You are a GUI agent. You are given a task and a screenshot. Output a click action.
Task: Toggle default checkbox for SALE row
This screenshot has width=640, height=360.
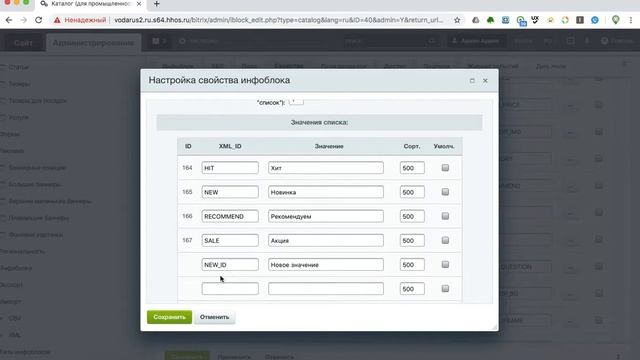(x=445, y=240)
